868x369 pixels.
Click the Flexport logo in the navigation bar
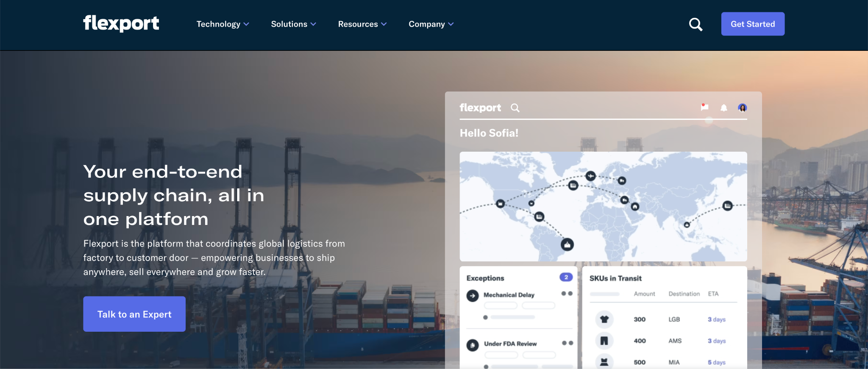(121, 23)
